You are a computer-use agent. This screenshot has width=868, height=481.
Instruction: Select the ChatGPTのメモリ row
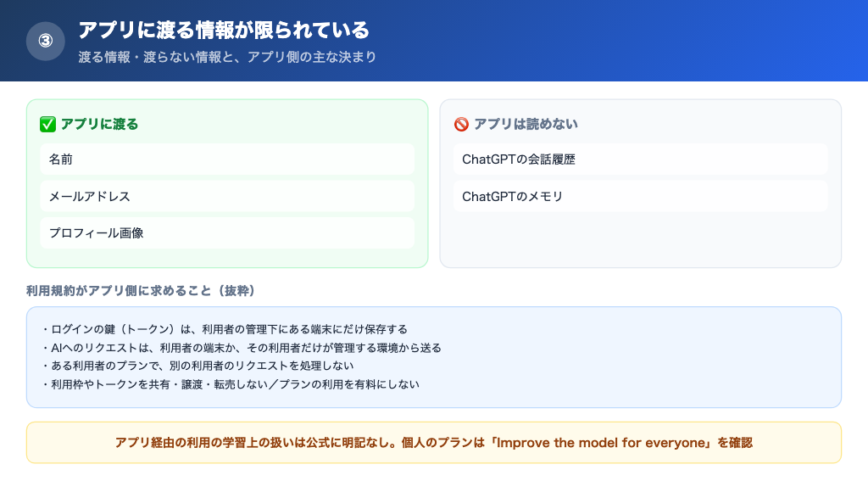(641, 196)
